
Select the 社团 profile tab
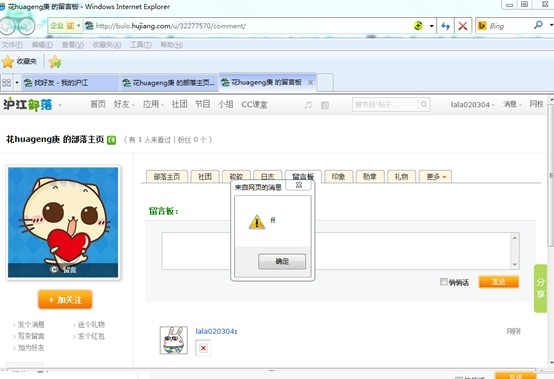click(205, 176)
